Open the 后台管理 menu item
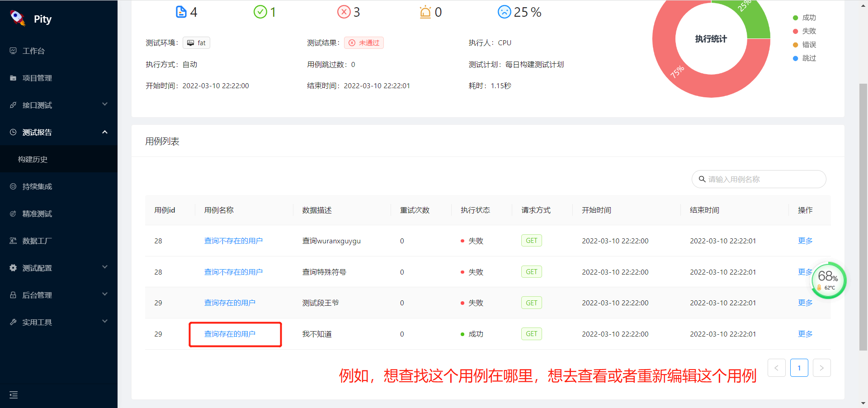 pos(37,295)
